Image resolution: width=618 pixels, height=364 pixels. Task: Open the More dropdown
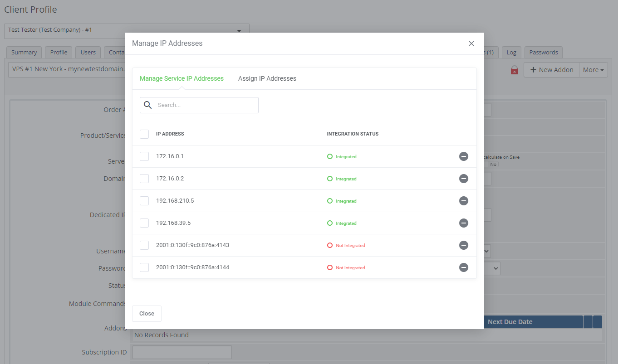pyautogui.click(x=593, y=69)
